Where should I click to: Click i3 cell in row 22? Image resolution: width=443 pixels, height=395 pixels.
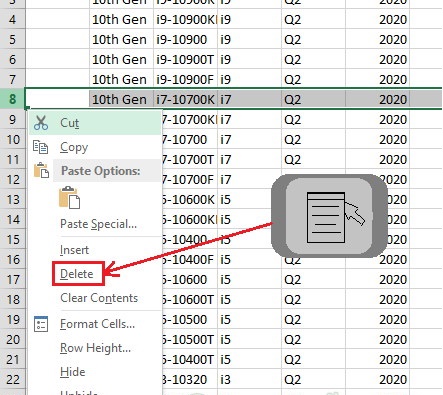click(x=249, y=379)
